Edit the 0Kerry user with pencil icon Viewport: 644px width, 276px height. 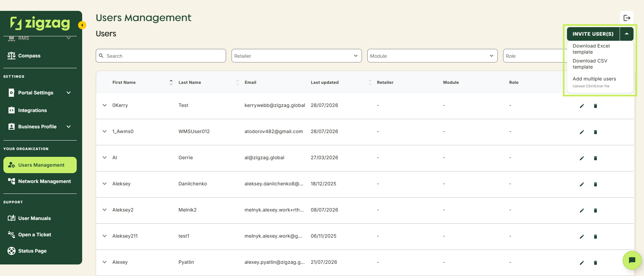(x=582, y=106)
